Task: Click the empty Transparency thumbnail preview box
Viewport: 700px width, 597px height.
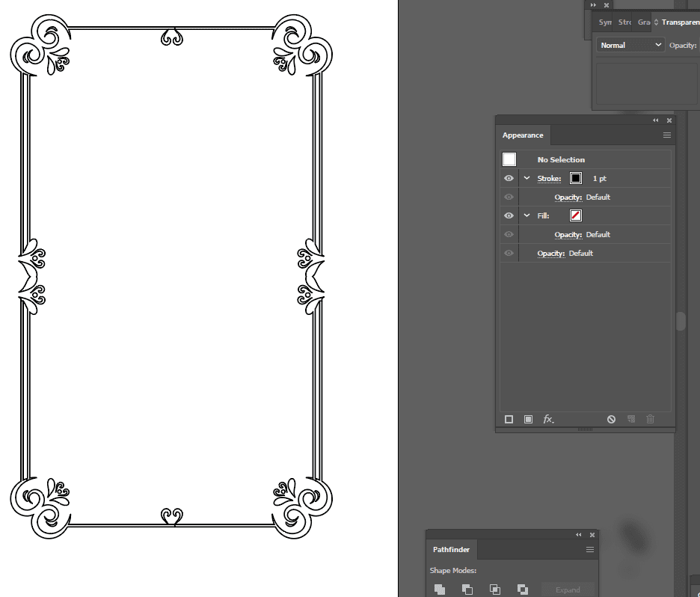Action: (x=646, y=84)
